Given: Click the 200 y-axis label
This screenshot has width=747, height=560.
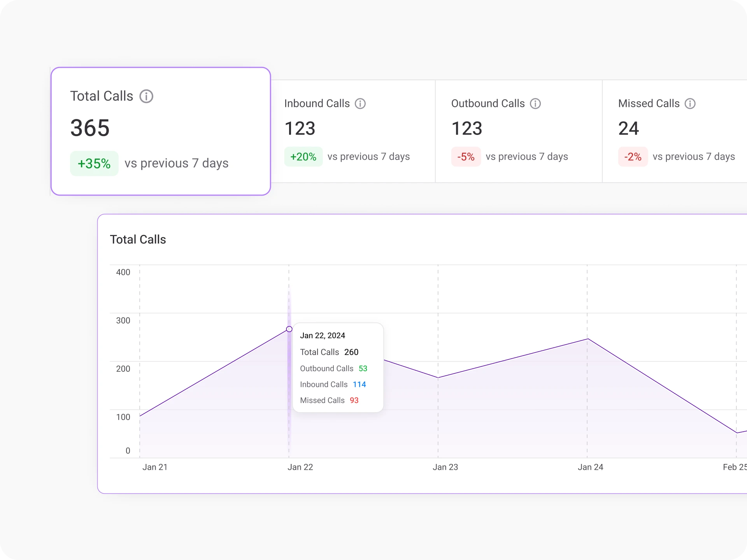Looking at the screenshot, I should 123,369.
